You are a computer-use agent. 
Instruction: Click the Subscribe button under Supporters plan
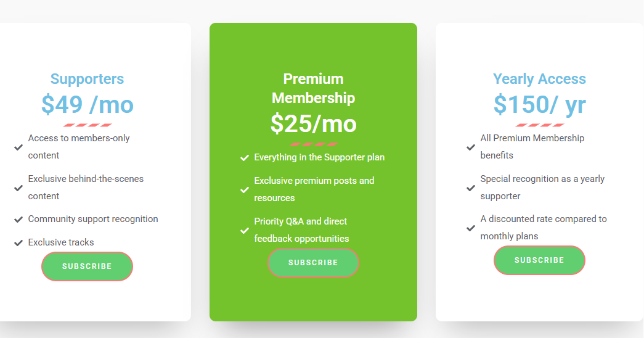(87, 266)
